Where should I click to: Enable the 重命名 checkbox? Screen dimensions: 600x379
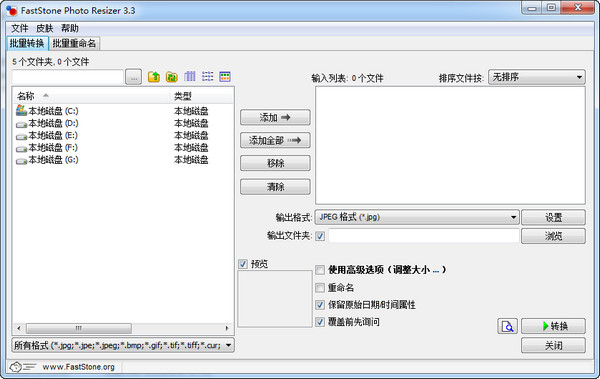pyautogui.click(x=320, y=288)
